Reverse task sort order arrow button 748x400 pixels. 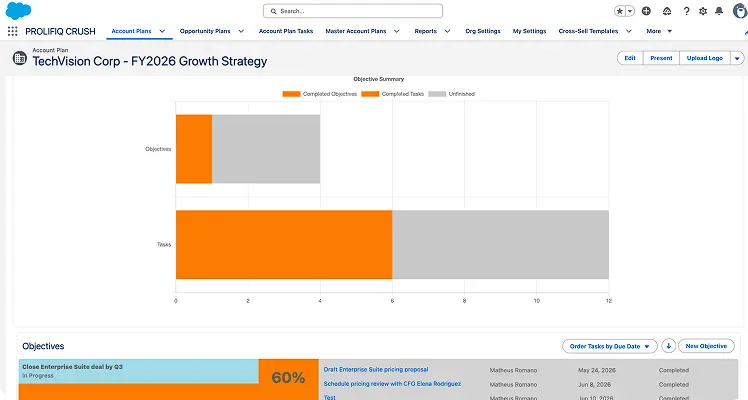pyautogui.click(x=668, y=346)
